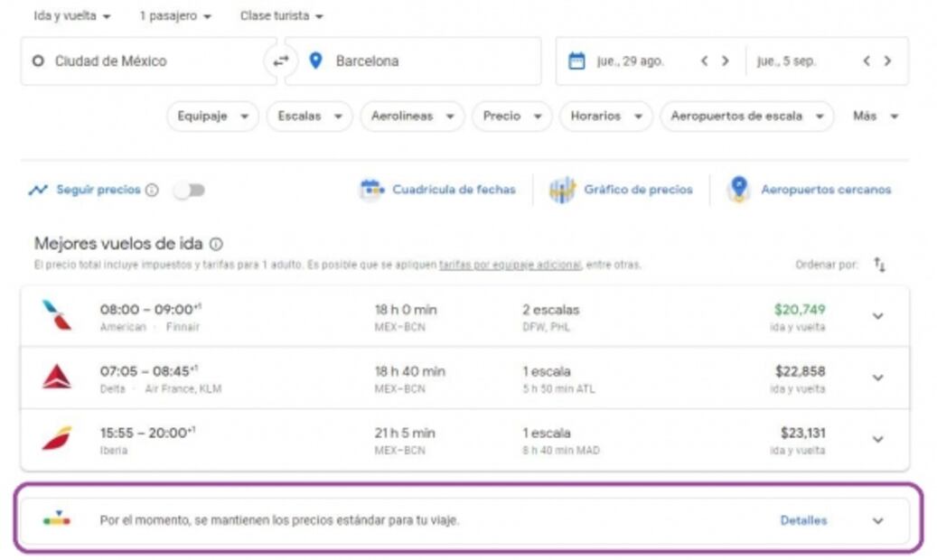The image size is (937, 560).
Task: Expand the American Finnair flight details
Action: tap(876, 313)
